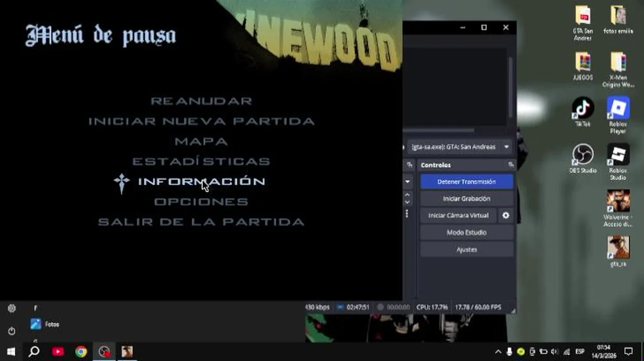Open the Meet Now tray icon

532,351
